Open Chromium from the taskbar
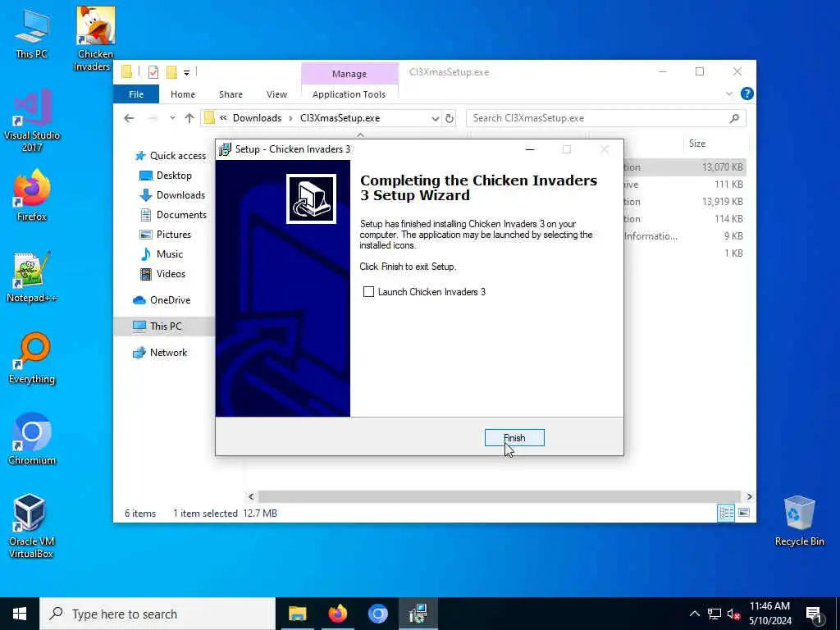The height and width of the screenshot is (630, 840). [x=377, y=614]
